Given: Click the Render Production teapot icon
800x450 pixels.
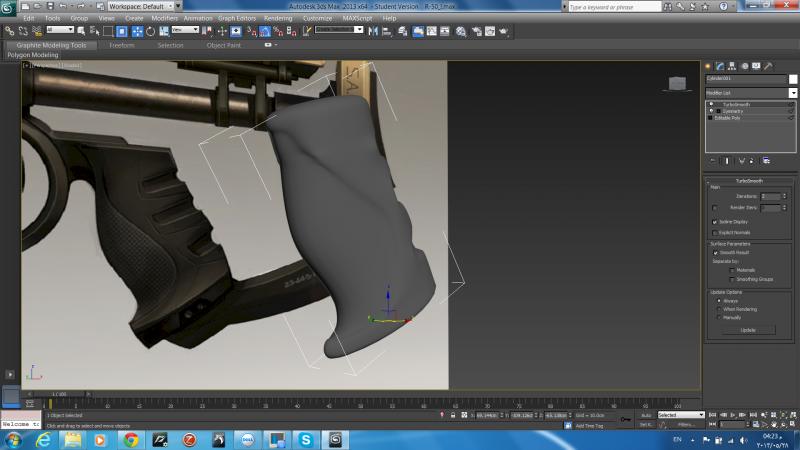Looking at the screenshot, I should pos(504,31).
